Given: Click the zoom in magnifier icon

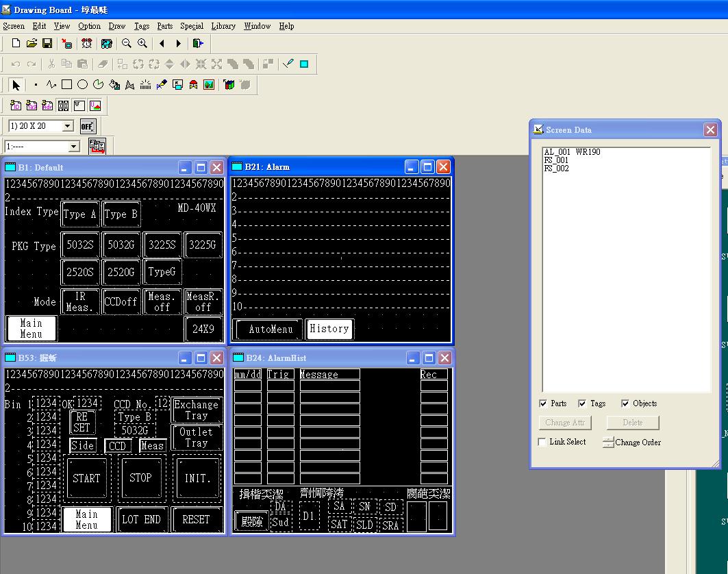Looking at the screenshot, I should coord(142,43).
